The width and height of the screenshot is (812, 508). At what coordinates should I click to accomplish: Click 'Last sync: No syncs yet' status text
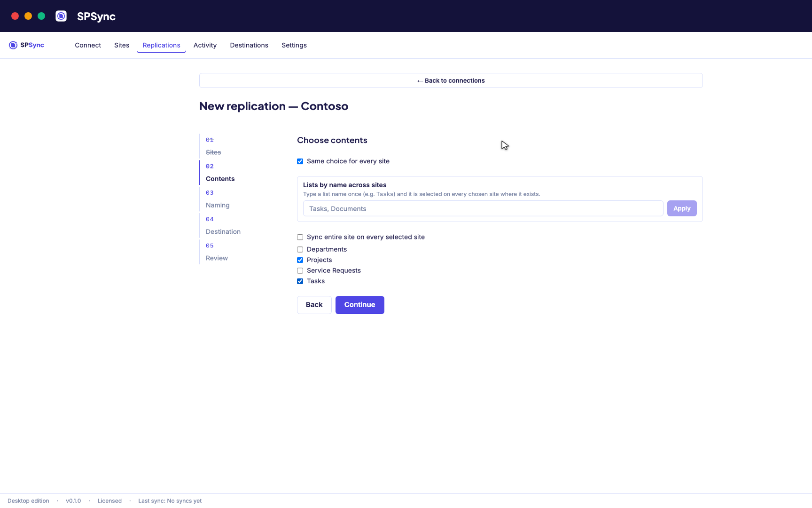[x=170, y=501]
